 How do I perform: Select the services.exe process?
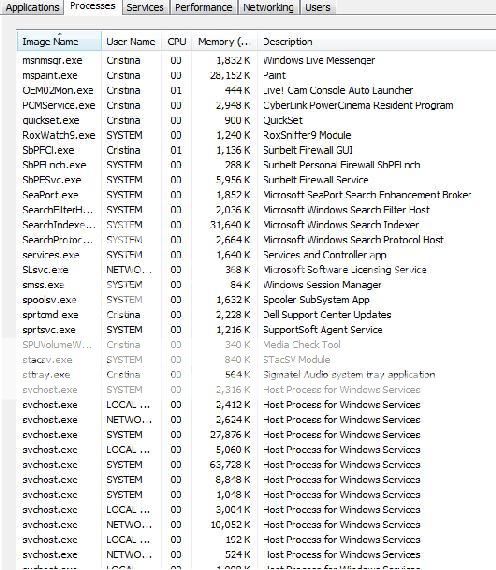coord(256,255)
